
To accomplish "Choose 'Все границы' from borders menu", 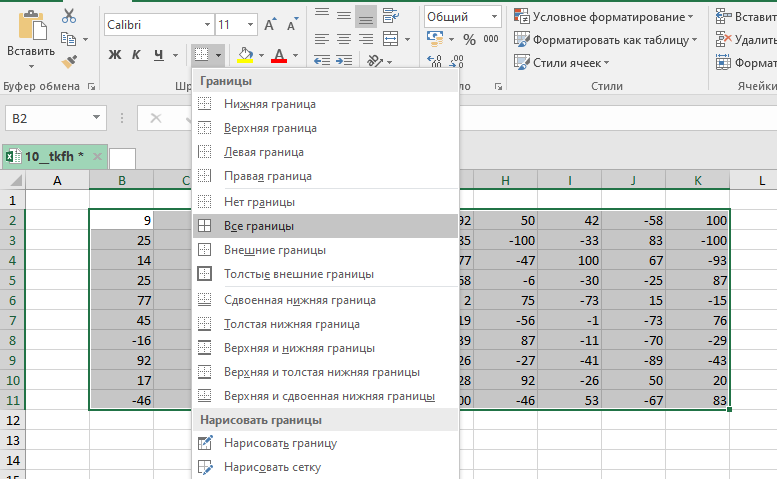I will [259, 226].
